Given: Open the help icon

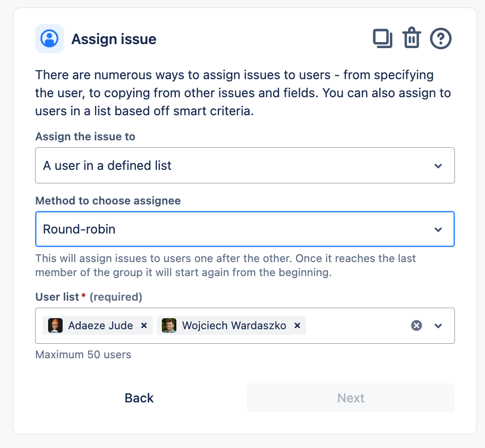Looking at the screenshot, I should coord(440,38).
